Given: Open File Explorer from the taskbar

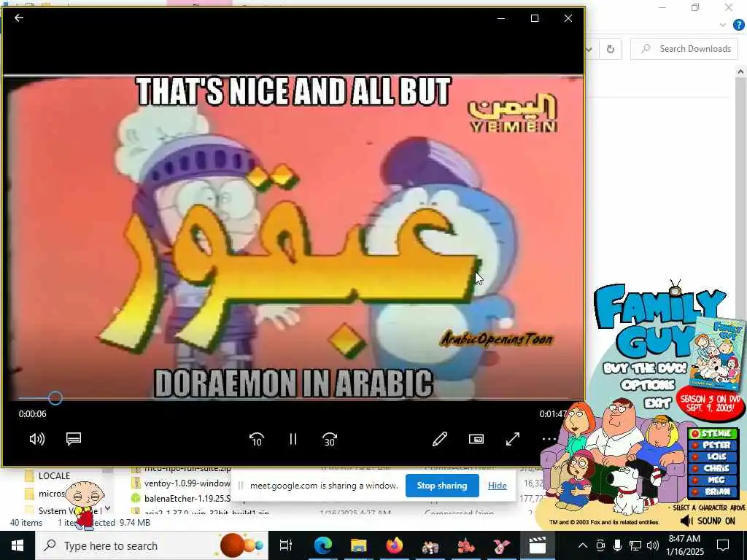Looking at the screenshot, I should (x=358, y=545).
